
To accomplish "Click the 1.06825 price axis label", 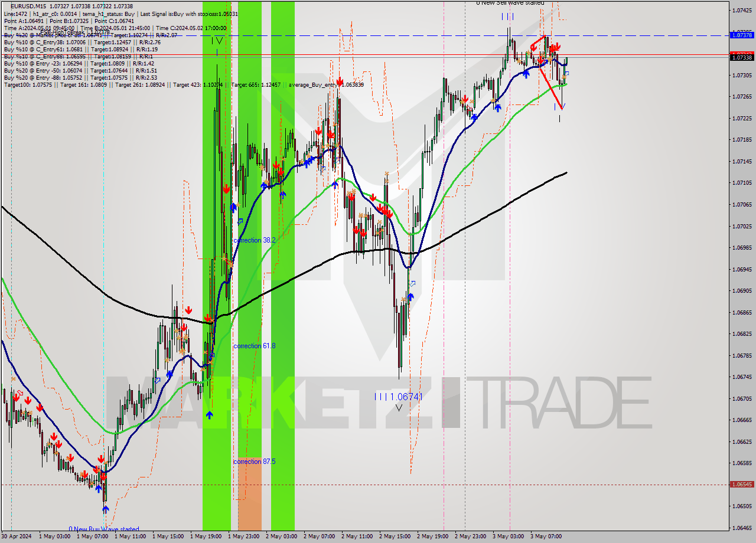I will pyautogui.click(x=742, y=333).
